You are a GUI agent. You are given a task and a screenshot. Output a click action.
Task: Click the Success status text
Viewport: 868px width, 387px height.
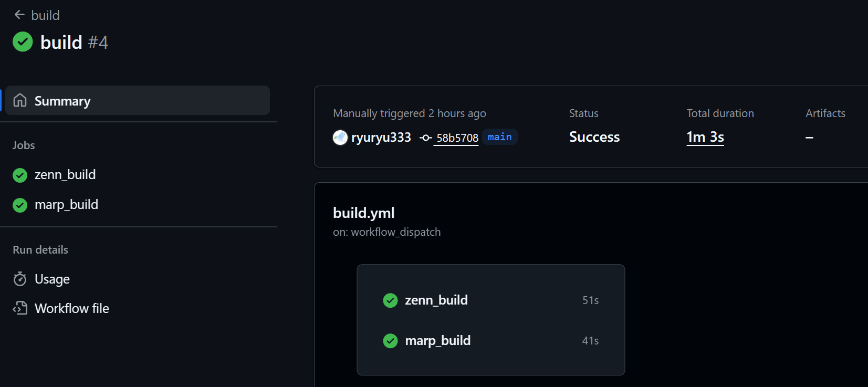(x=594, y=137)
